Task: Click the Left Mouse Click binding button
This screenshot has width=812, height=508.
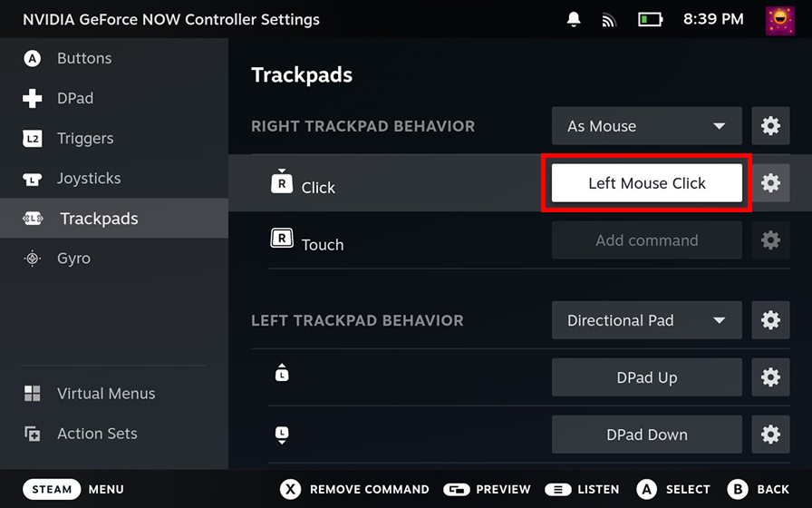Action: (646, 183)
